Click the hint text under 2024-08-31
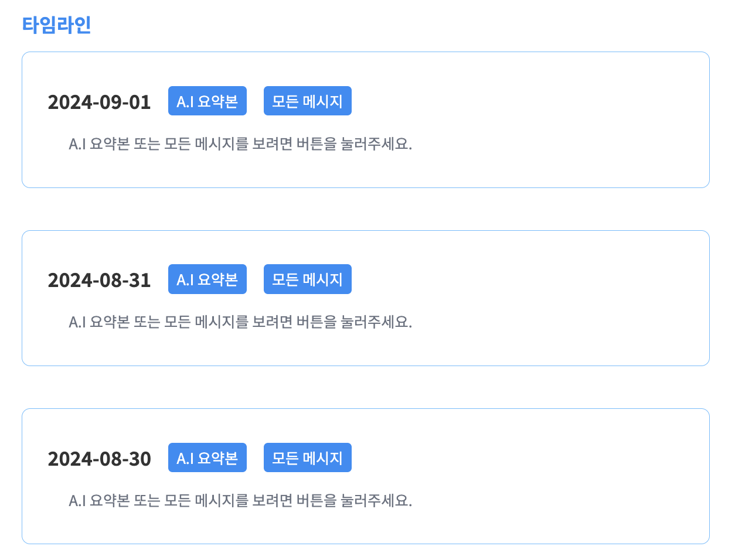 [240, 322]
